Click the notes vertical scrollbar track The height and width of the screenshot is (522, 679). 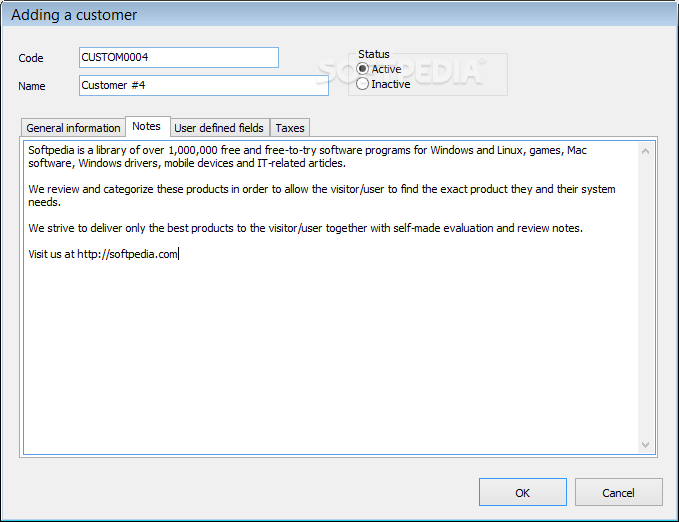coord(645,300)
